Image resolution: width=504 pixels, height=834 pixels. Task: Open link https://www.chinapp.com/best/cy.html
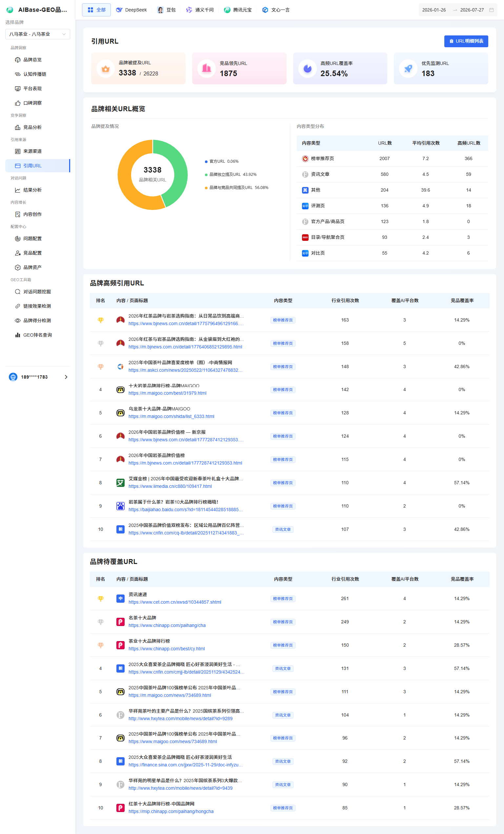point(167,649)
